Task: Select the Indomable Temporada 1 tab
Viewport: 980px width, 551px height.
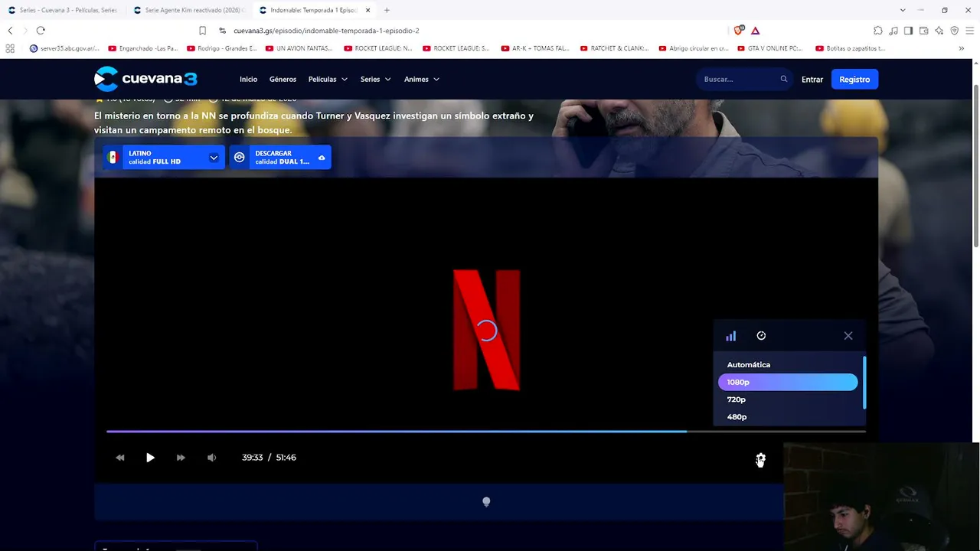Action: tap(313, 10)
